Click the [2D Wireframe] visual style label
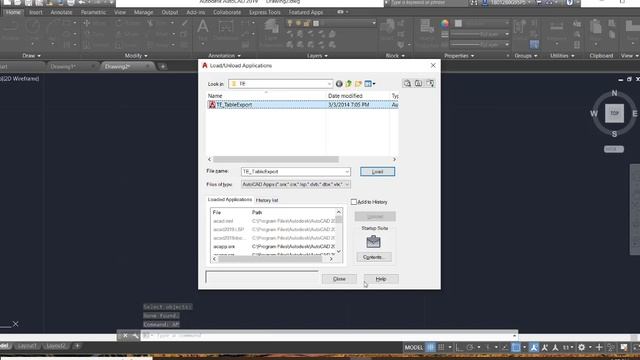The height and width of the screenshot is (360, 640). pos(20,78)
